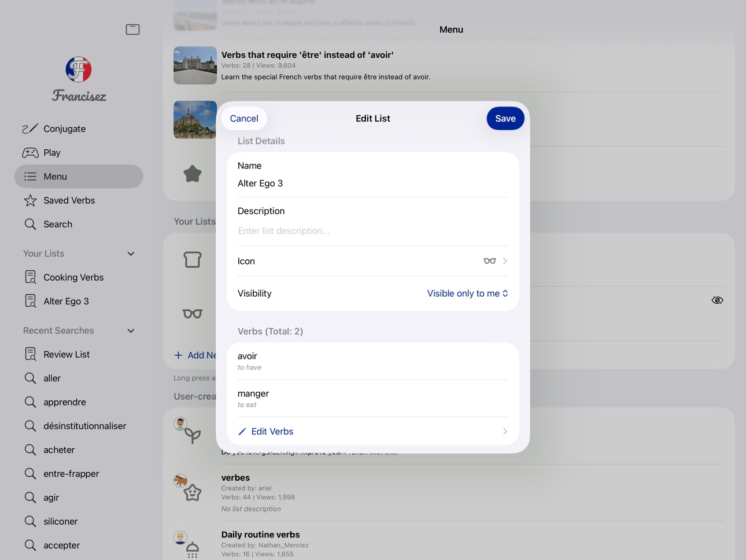The width and height of the screenshot is (746, 560).
Task: Open Edit Verbs
Action: tap(373, 432)
